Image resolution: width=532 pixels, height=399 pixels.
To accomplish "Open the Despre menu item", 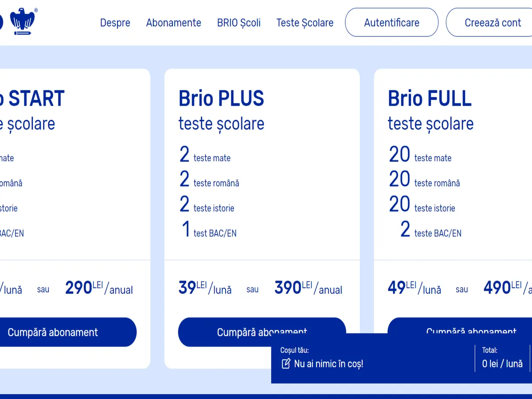I will [x=115, y=23].
